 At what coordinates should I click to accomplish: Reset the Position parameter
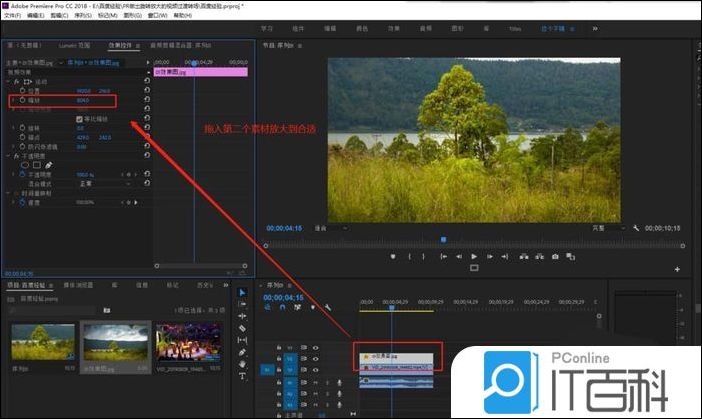point(147,90)
